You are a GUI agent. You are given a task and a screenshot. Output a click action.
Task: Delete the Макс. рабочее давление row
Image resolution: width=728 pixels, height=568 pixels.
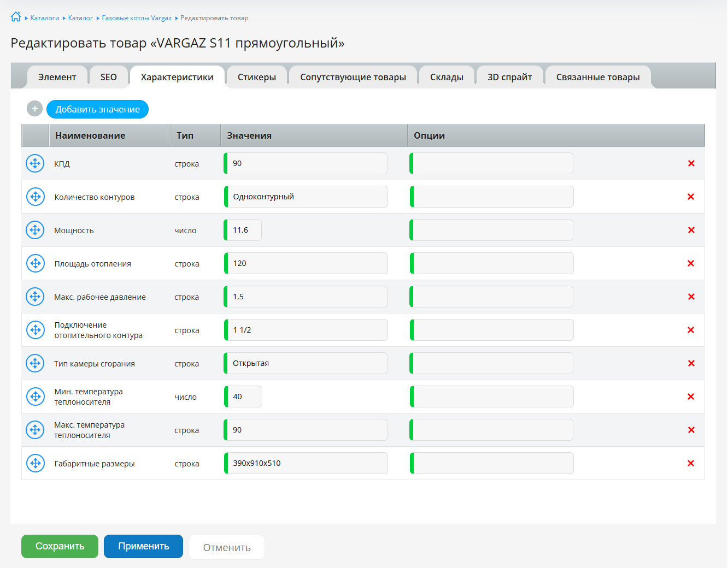[x=691, y=297]
